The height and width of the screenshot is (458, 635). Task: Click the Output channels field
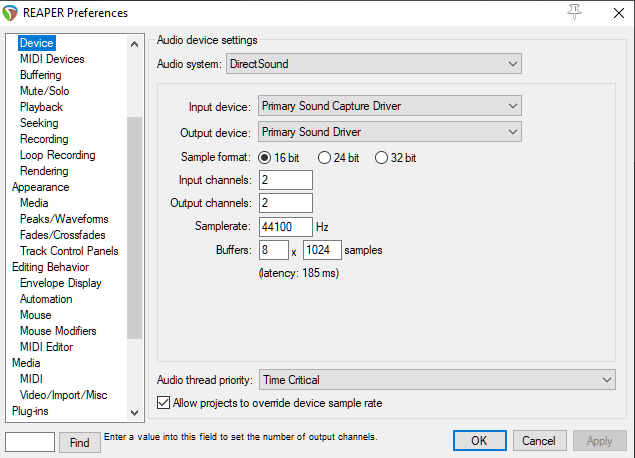coord(286,203)
